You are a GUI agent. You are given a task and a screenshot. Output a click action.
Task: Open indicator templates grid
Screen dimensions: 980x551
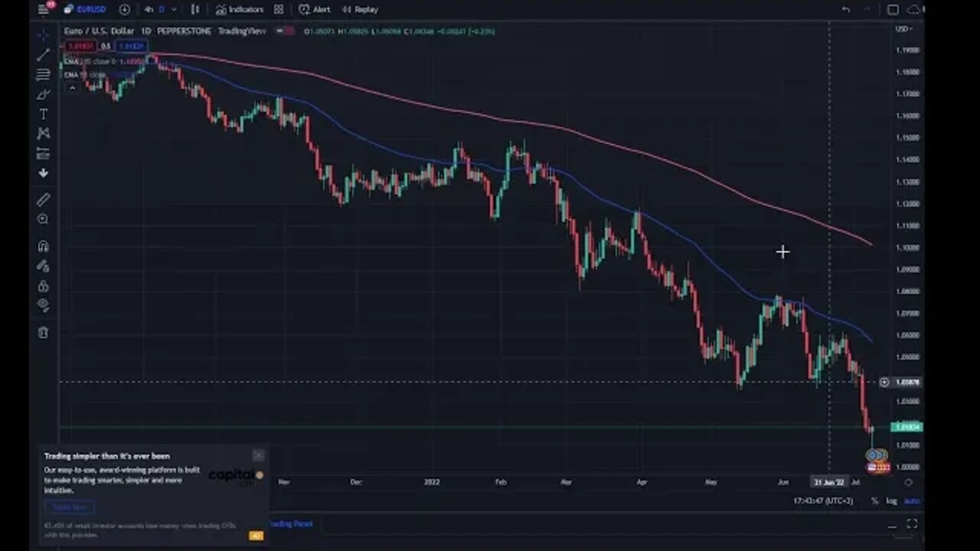[x=279, y=9]
